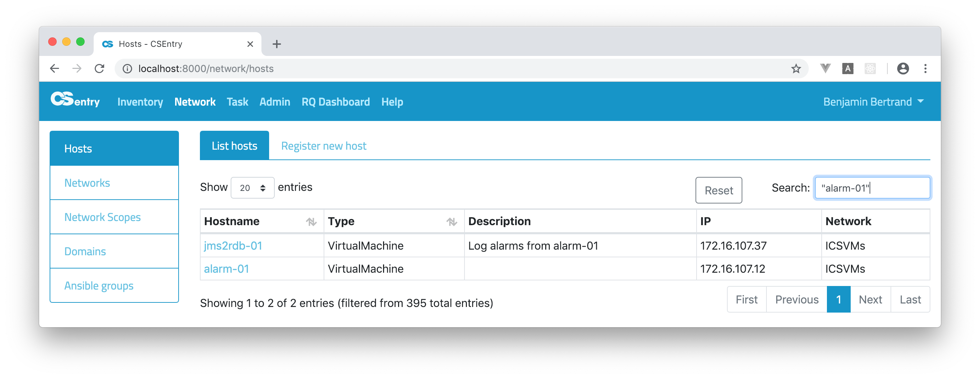Open the browser profile avatar icon
Screen dimensions: 980x379
(903, 69)
